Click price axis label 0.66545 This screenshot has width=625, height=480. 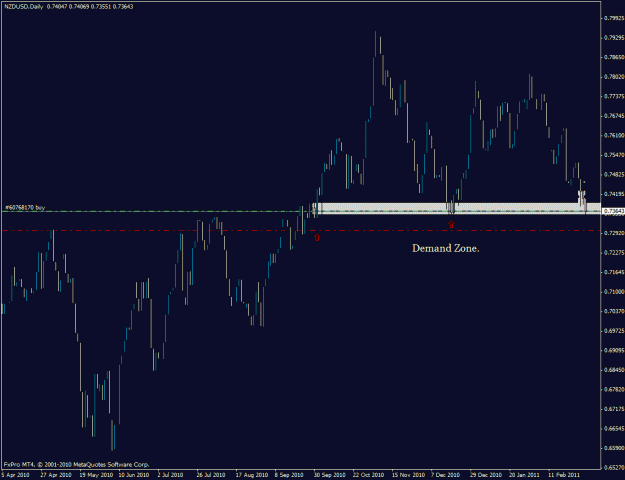click(614, 429)
